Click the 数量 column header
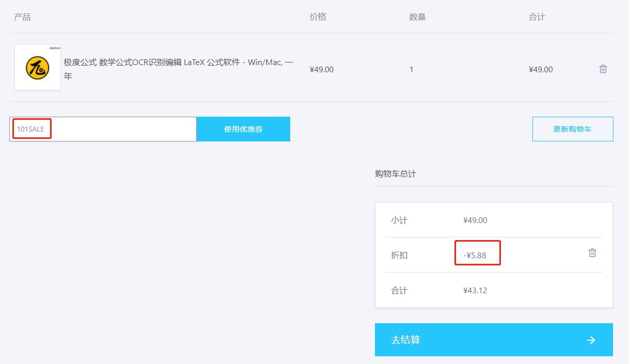629x364 pixels. (x=417, y=17)
